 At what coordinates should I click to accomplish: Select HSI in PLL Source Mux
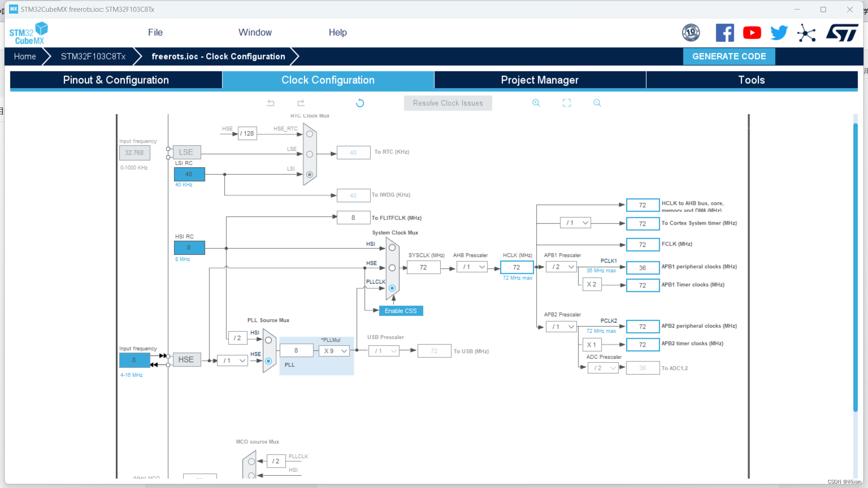(269, 340)
